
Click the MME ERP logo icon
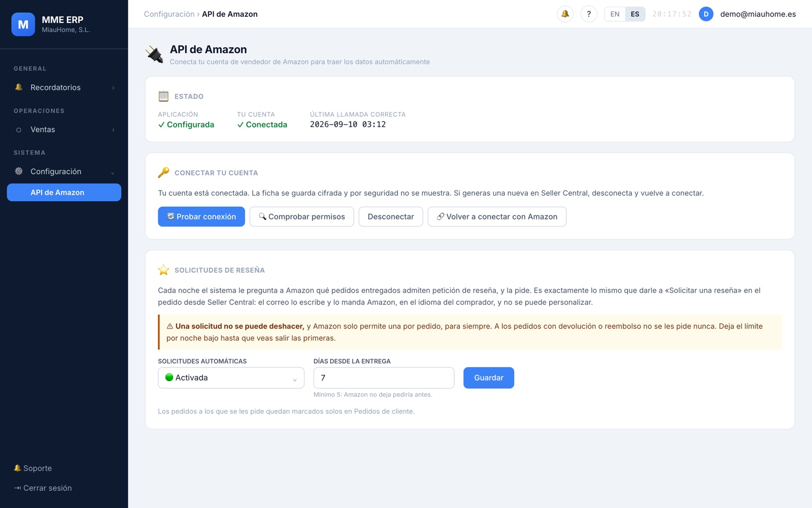click(x=23, y=24)
